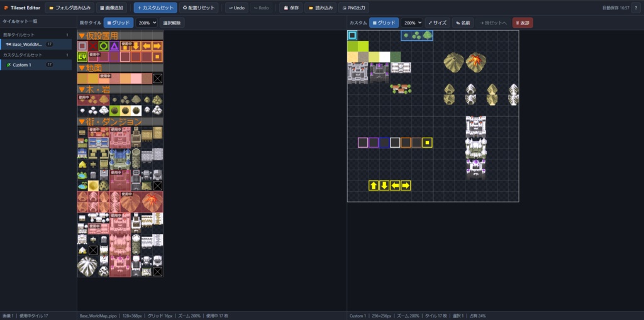Select the white color tile on the custom canvas
644x320 pixels.
point(384,57)
